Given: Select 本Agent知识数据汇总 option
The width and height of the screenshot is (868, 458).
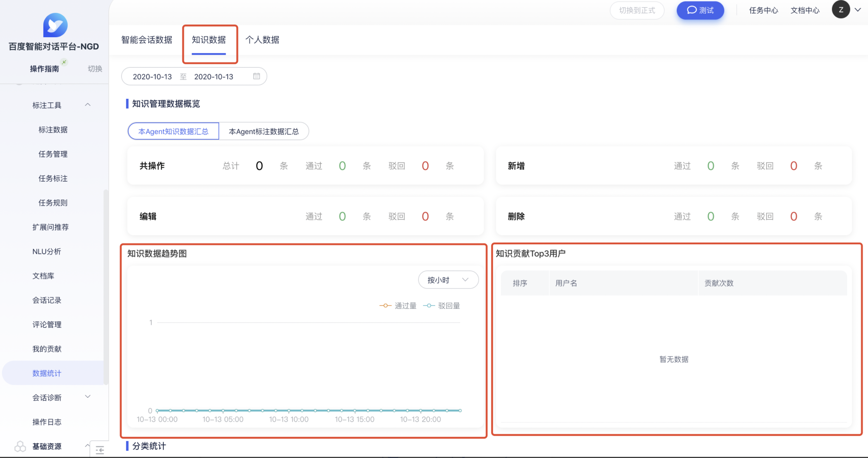Looking at the screenshot, I should click(173, 131).
